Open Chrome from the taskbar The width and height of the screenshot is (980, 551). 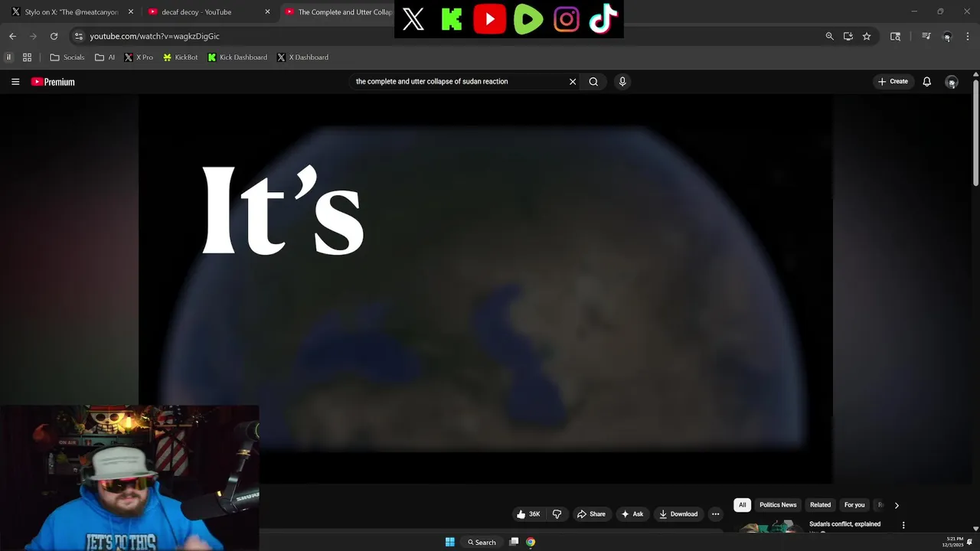click(x=531, y=543)
